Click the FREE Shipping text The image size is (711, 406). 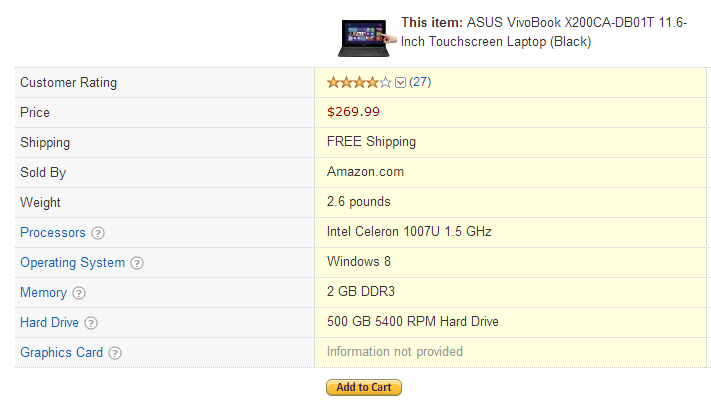click(371, 142)
